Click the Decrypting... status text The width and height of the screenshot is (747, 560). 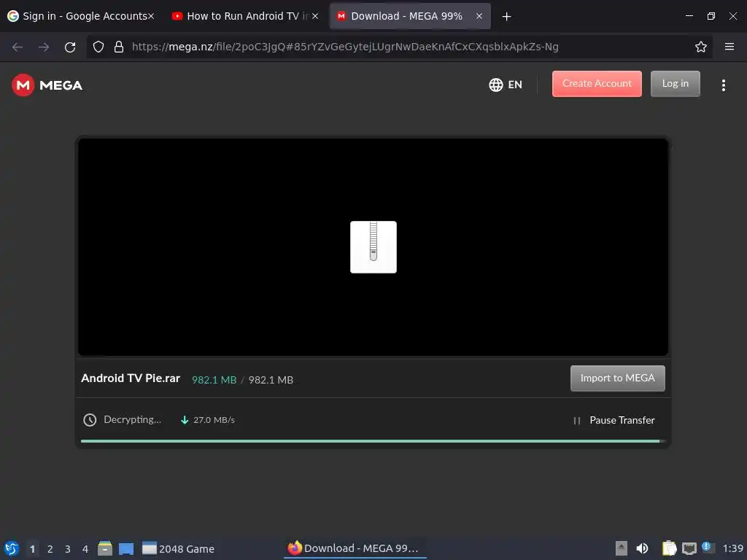133,419
